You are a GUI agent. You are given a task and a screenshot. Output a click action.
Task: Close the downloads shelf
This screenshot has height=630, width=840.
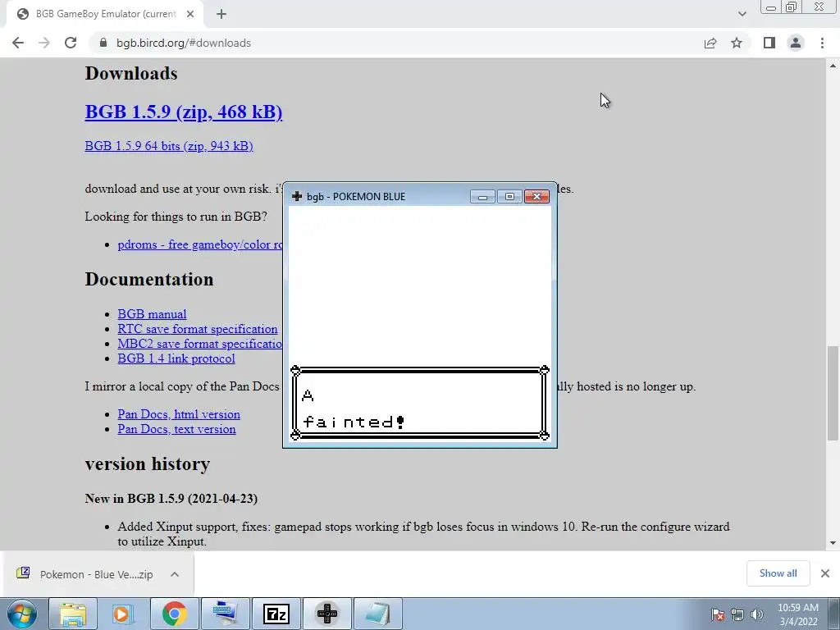pyautogui.click(x=825, y=573)
